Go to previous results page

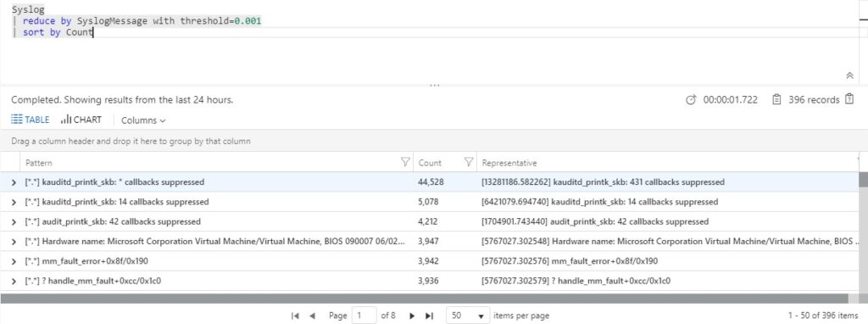[x=312, y=316]
